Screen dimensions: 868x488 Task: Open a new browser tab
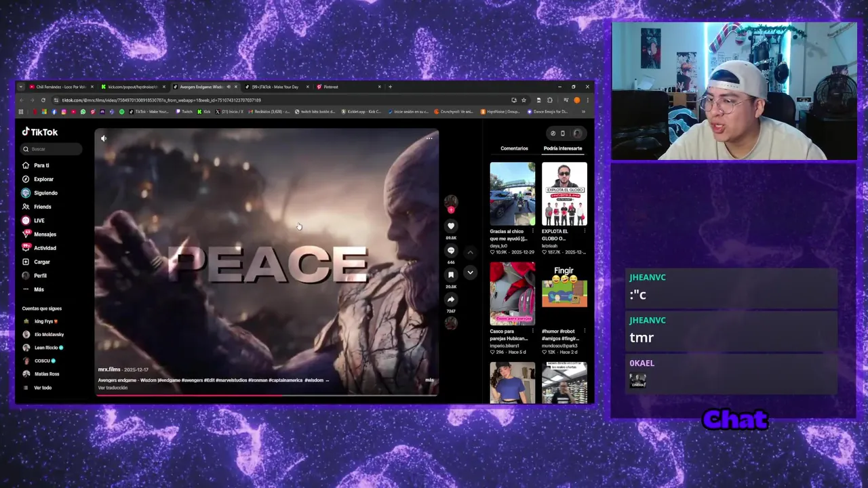[x=390, y=87]
